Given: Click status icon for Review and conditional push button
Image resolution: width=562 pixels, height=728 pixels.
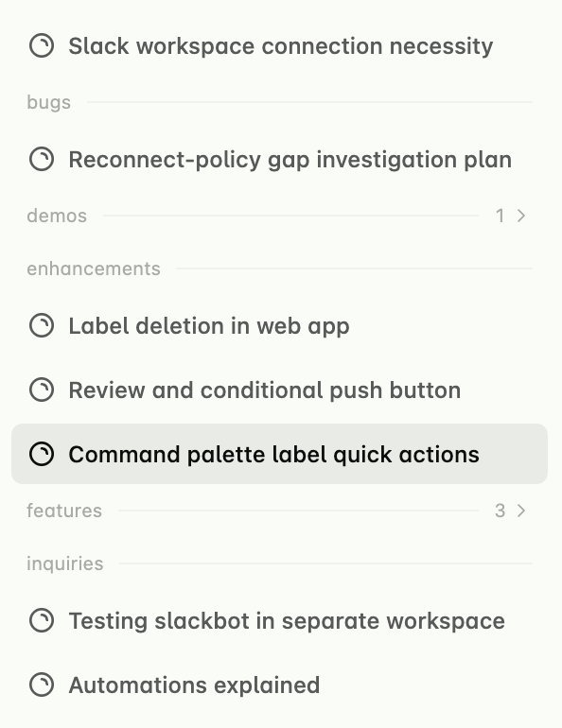Looking at the screenshot, I should (x=42, y=390).
